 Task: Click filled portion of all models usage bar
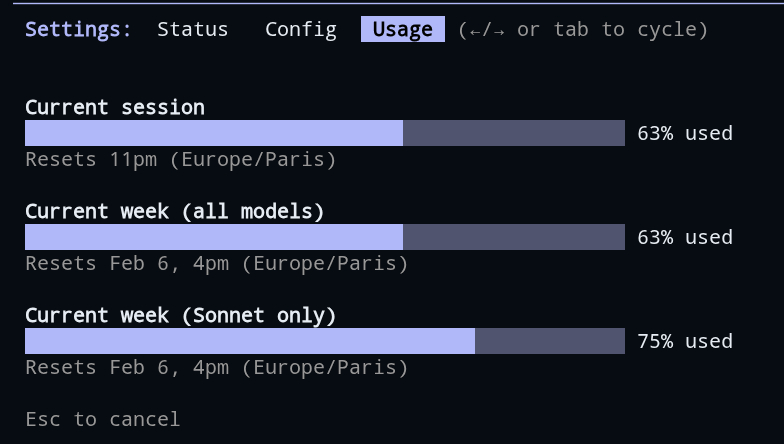tap(214, 237)
